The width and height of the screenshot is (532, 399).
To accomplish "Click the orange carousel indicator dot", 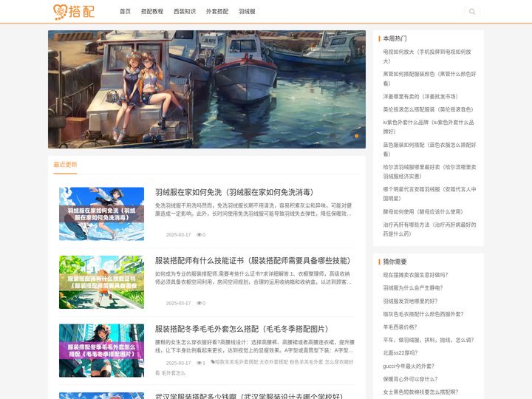I will (356, 136).
